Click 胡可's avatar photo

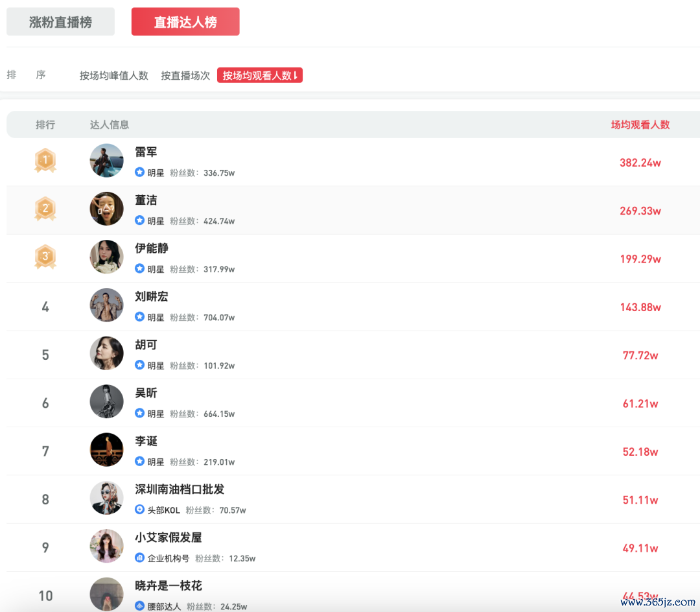click(x=106, y=353)
